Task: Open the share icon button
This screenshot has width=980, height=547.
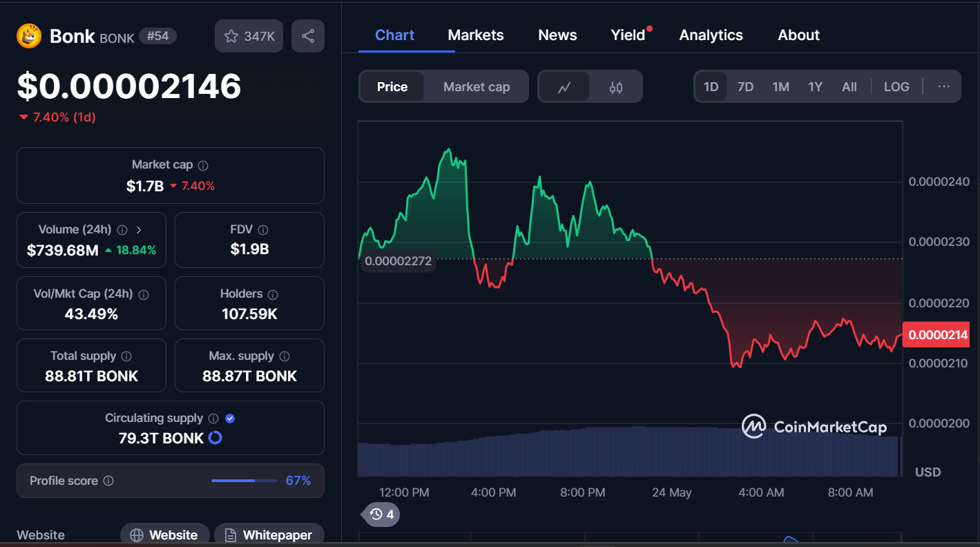Action: (308, 36)
